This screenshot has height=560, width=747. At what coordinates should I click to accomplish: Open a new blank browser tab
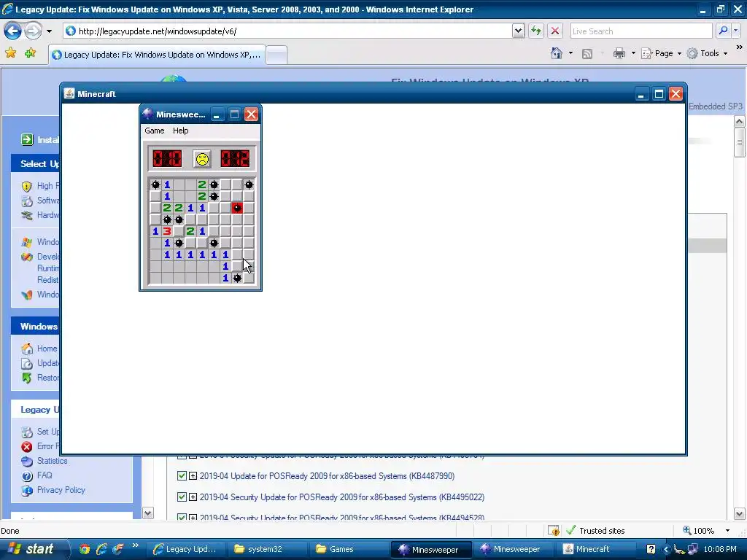click(x=276, y=55)
